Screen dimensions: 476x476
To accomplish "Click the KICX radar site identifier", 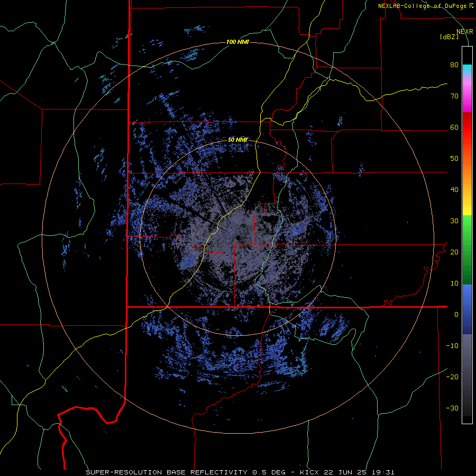I will [x=310, y=472].
